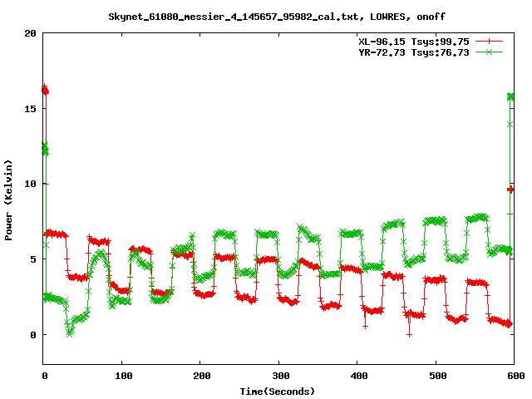
Task: Click the 20 tick label on y-axis
Action: 30,33
